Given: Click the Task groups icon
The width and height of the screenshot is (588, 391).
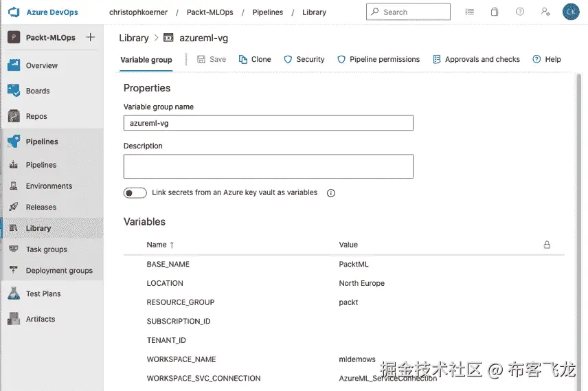Looking at the screenshot, I should pos(14,249).
